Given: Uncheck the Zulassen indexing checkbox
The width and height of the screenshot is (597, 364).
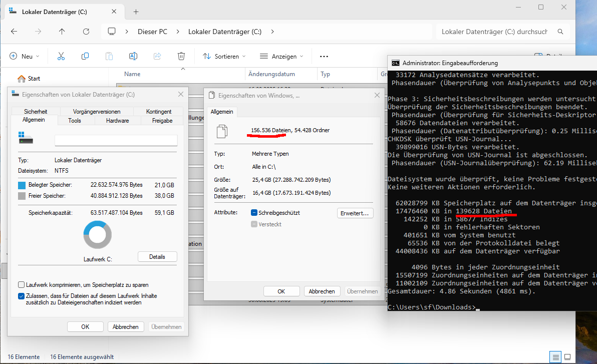Looking at the screenshot, I should click(22, 296).
